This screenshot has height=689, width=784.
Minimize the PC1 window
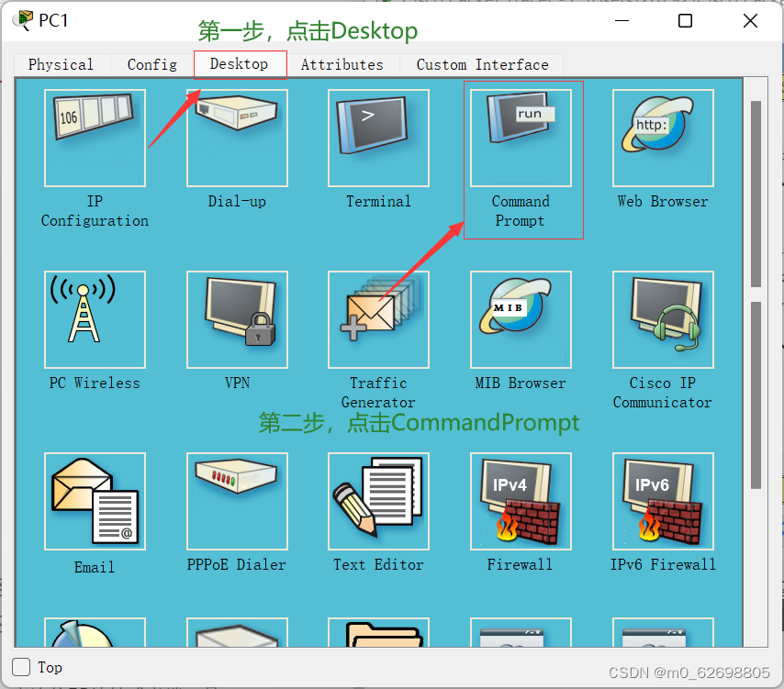click(x=622, y=21)
